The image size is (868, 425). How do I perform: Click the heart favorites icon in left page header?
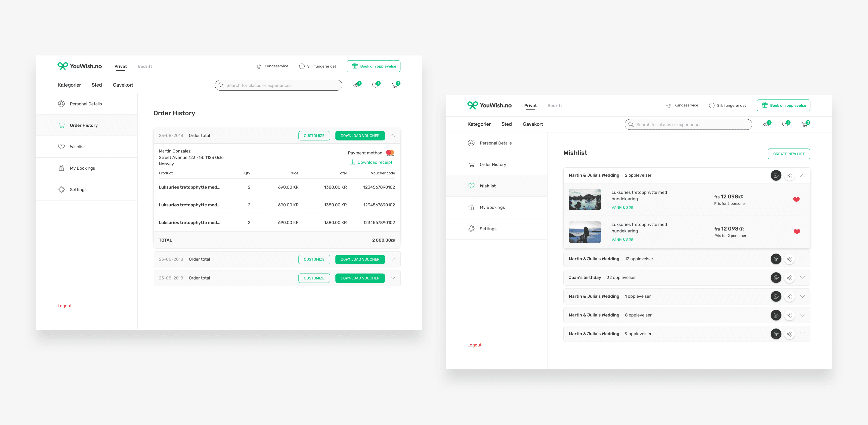(x=375, y=85)
